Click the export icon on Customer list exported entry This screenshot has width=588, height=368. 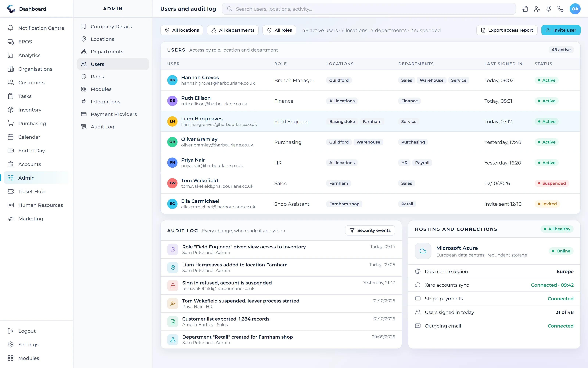click(173, 321)
